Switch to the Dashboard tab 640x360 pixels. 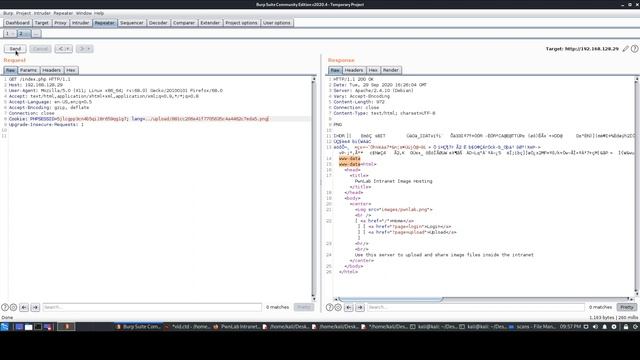point(18,23)
